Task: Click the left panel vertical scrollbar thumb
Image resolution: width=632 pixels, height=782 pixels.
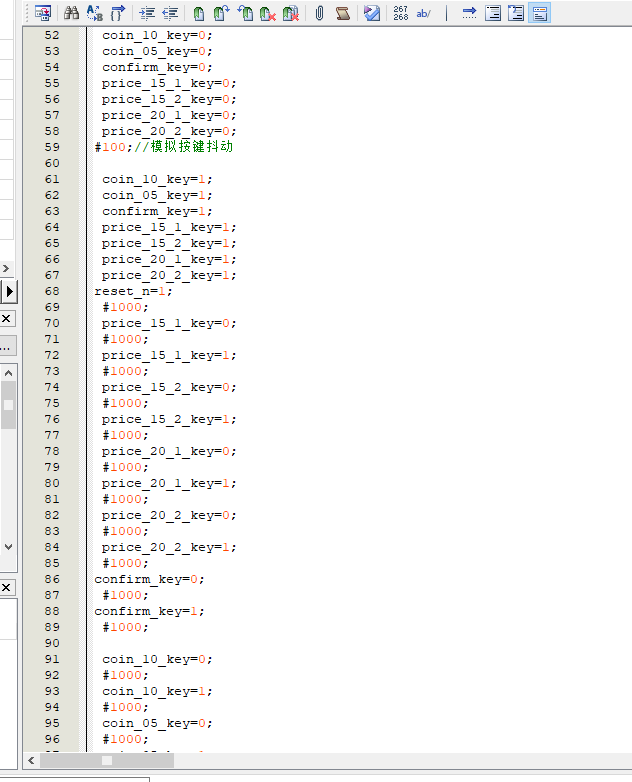Action: click(8, 405)
